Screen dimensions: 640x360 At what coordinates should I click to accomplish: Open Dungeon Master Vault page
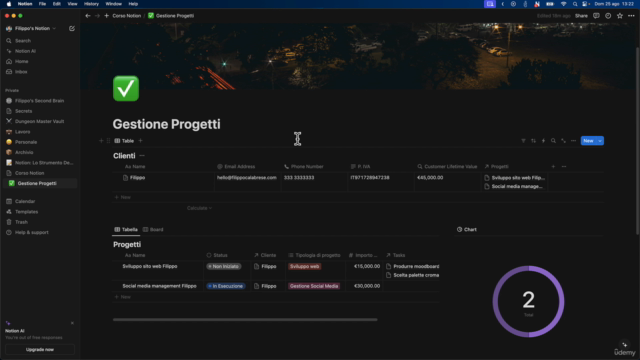pyautogui.click(x=40, y=121)
